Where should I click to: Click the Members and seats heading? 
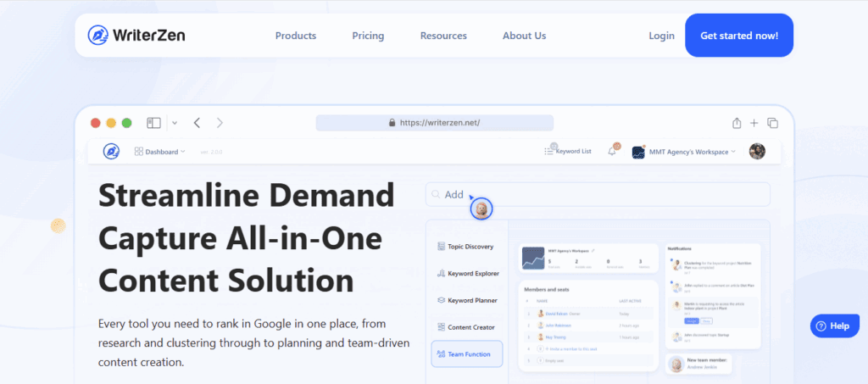point(548,289)
